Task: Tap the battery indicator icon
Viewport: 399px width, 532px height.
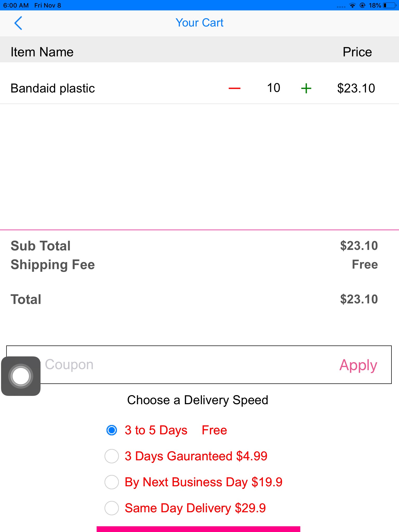Action: [x=389, y=5]
